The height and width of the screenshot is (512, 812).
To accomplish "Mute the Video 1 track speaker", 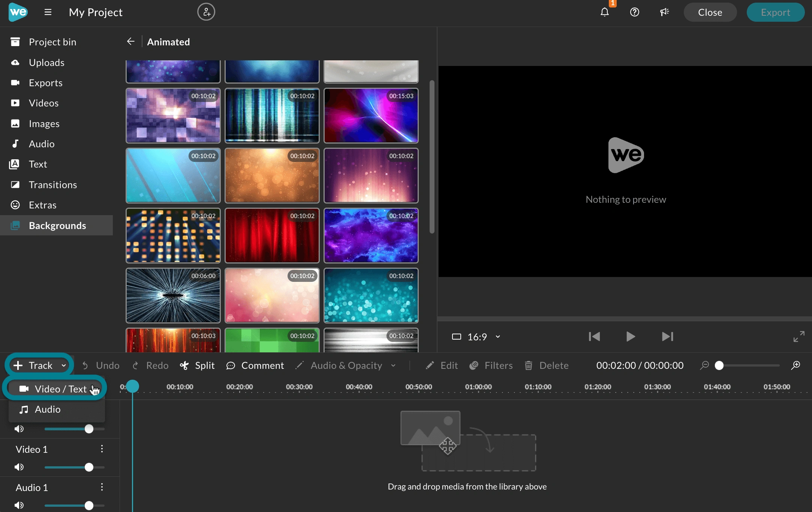I will [19, 467].
